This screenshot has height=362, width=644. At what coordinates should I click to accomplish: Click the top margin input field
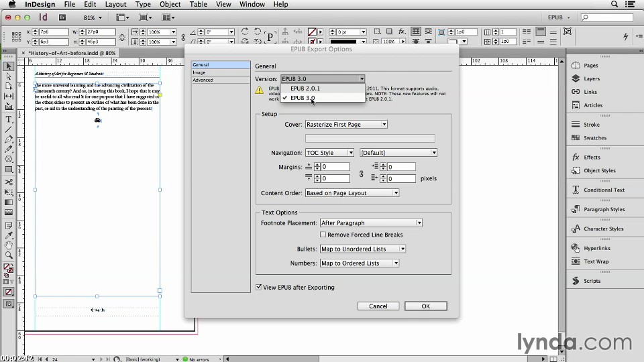[x=335, y=167]
